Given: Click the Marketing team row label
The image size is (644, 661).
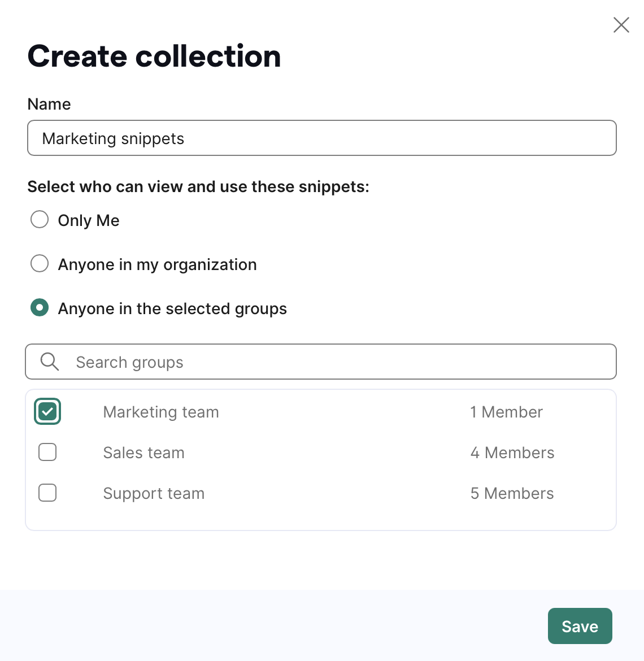Looking at the screenshot, I should coord(160,412).
